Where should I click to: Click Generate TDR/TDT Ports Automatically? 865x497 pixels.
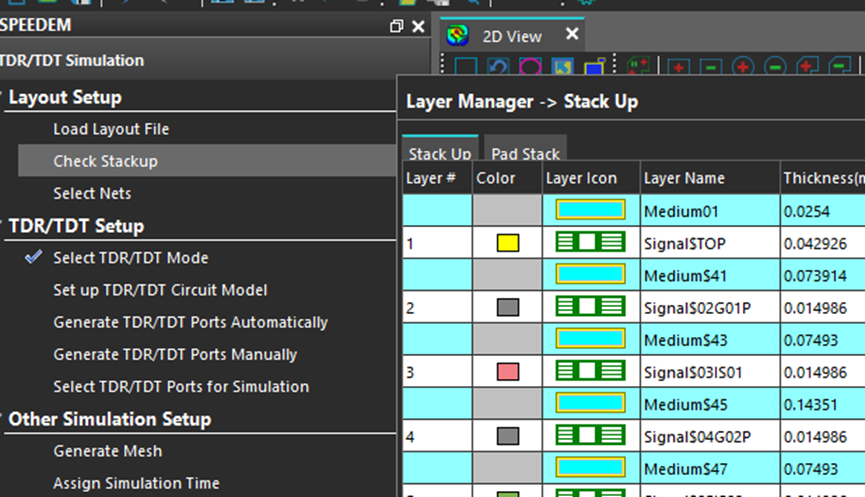pos(190,322)
